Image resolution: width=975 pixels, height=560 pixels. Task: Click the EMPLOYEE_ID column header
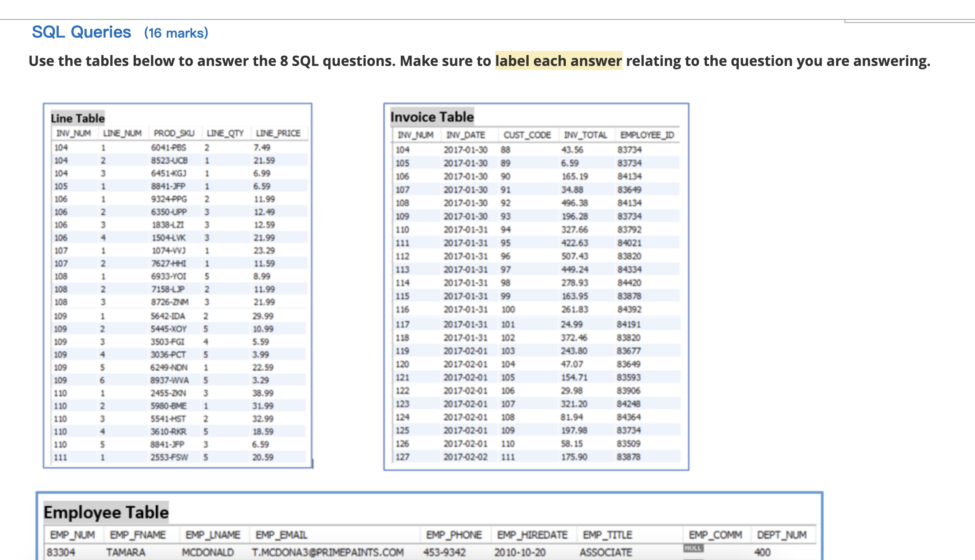pyautogui.click(x=647, y=135)
